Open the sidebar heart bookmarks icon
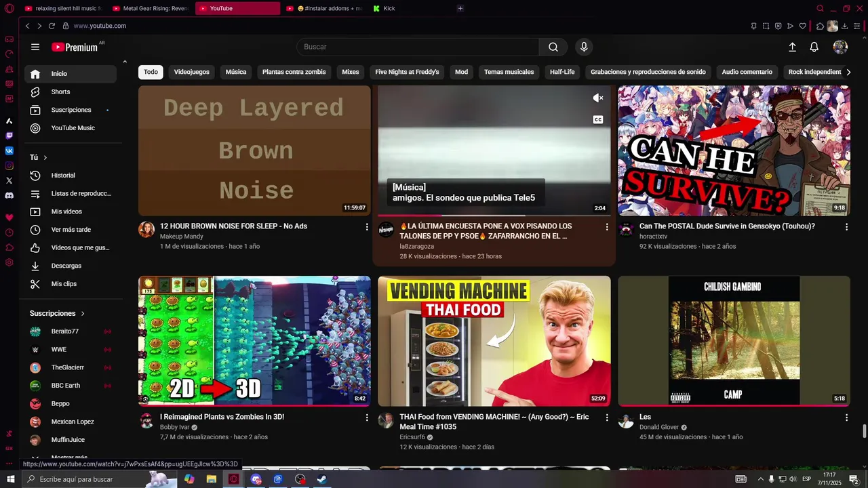The width and height of the screenshot is (868, 488). coord(9,218)
